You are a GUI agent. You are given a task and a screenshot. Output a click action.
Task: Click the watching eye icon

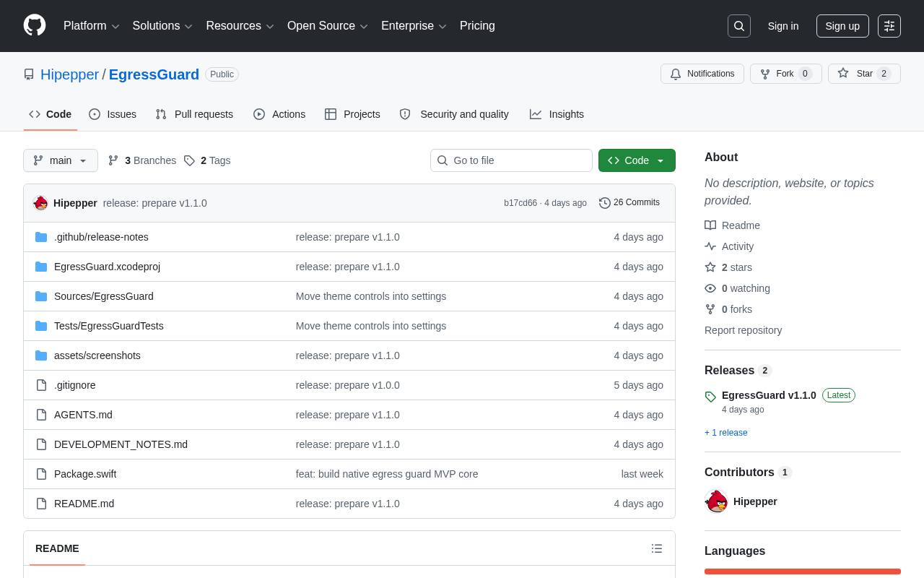pyautogui.click(x=710, y=288)
